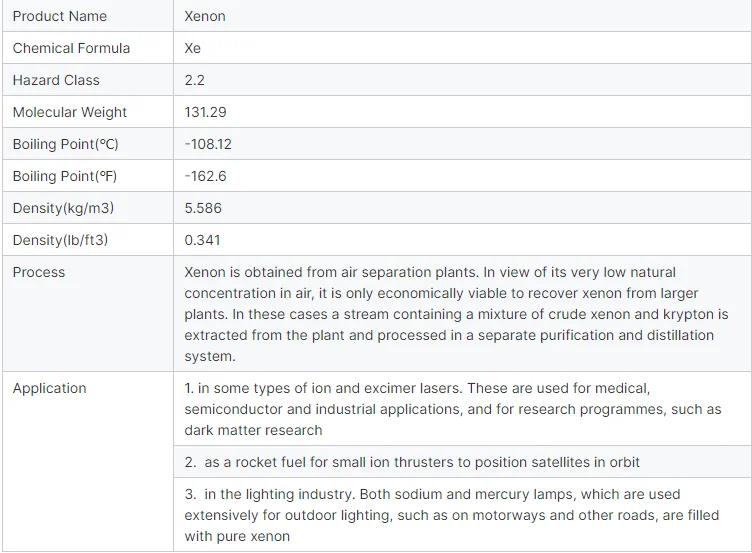Click the rocket fuel ion thrusters application
752x553 pixels.
coord(412,462)
